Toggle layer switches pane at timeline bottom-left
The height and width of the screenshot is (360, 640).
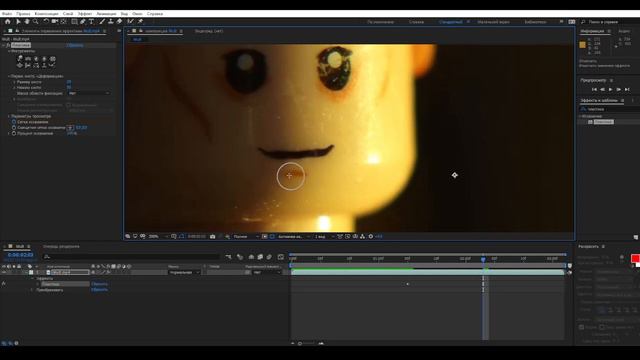pos(4,343)
